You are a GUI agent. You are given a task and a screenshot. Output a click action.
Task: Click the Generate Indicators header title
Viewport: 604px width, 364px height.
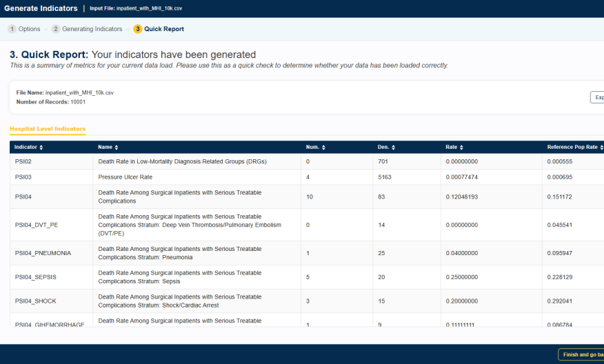click(x=41, y=8)
